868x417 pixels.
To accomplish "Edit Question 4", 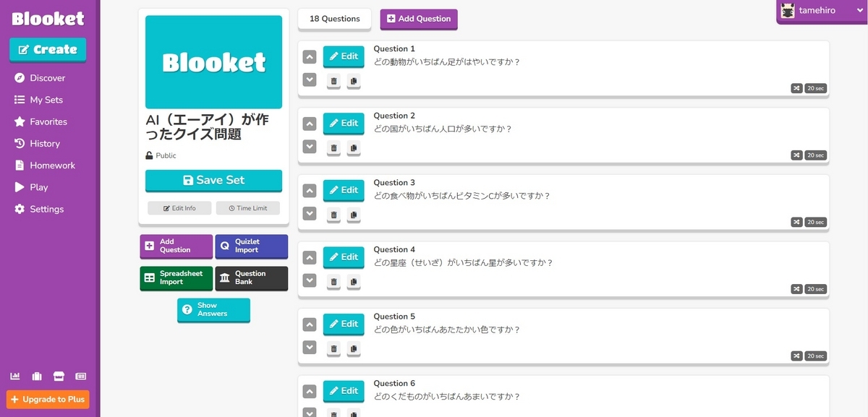I will pyautogui.click(x=344, y=257).
